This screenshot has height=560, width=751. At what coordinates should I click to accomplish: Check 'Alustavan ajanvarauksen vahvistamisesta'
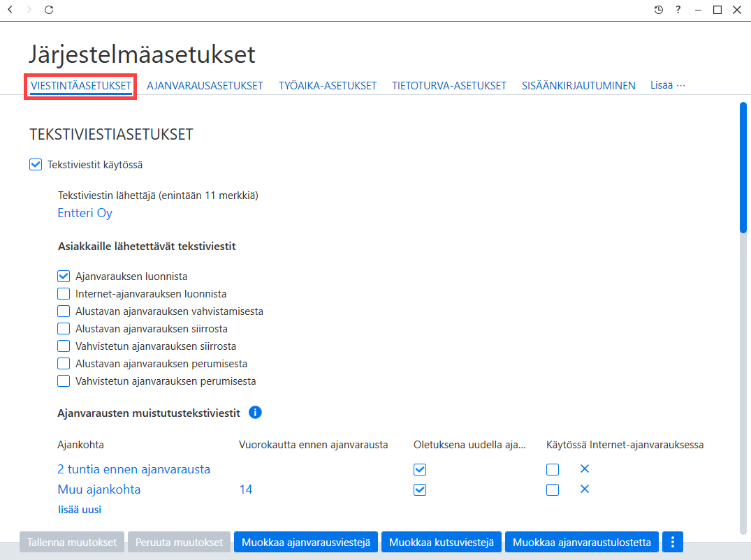(64, 311)
